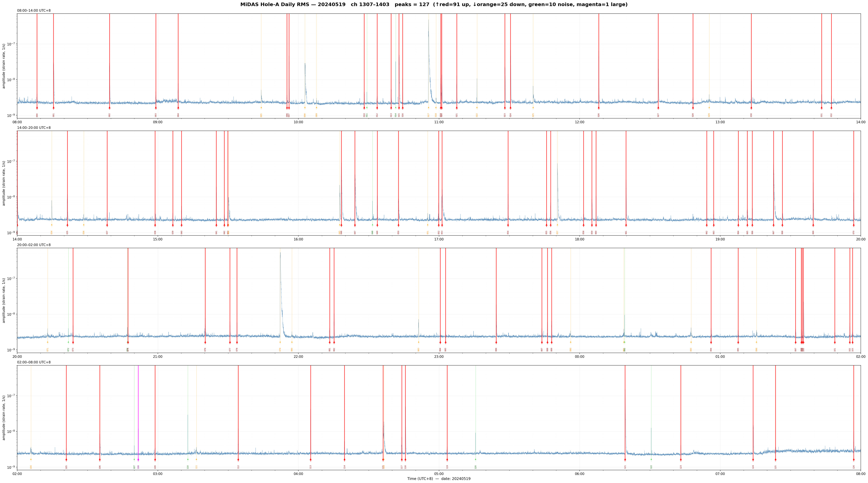Screen dimensions: 868x483
Task: Pick the red peak label 030
Action: click(751, 115)
